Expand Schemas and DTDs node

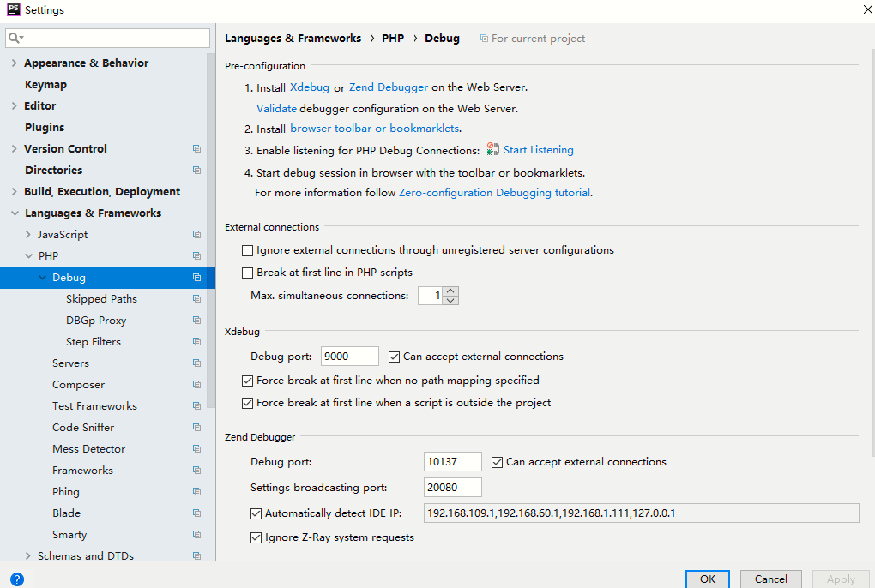[x=28, y=555]
